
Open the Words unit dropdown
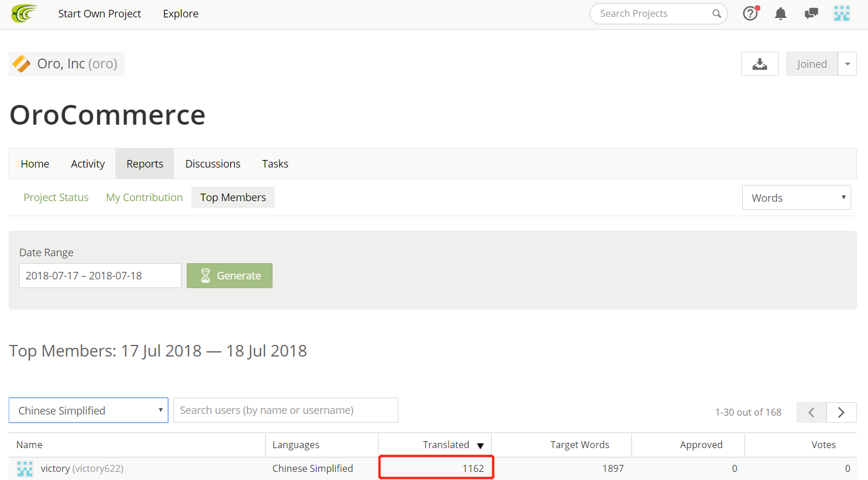797,198
